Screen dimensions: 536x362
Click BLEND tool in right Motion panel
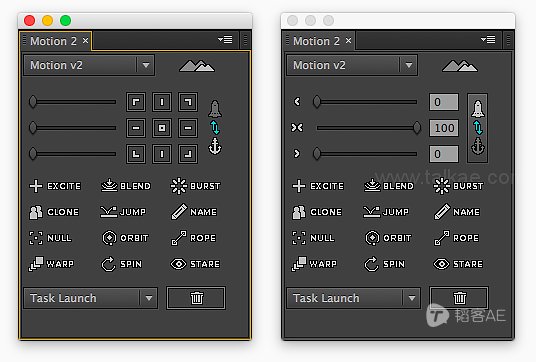(x=389, y=186)
